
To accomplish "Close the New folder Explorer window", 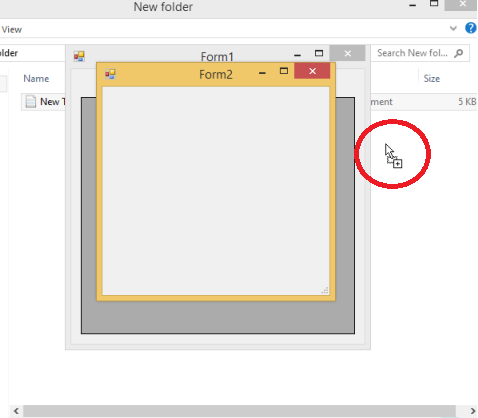I will tap(462, 4).
